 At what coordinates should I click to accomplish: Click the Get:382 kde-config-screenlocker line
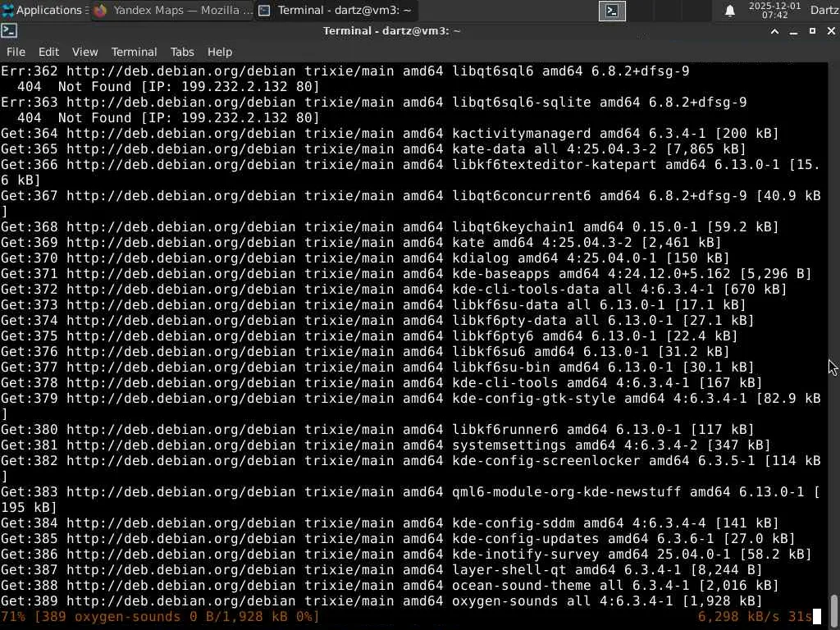tap(410, 468)
